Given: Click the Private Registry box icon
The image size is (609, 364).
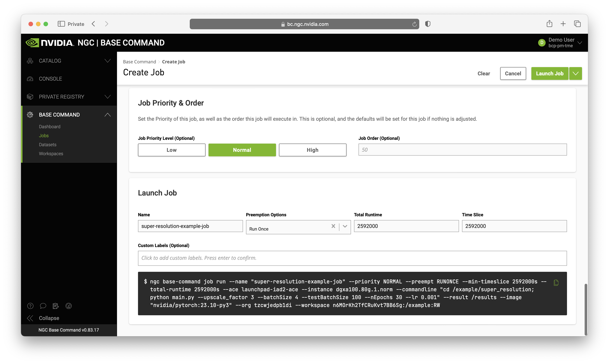Looking at the screenshot, I should [x=30, y=97].
